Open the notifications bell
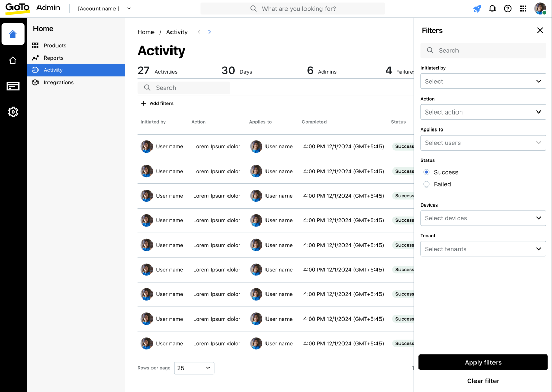 pyautogui.click(x=492, y=9)
